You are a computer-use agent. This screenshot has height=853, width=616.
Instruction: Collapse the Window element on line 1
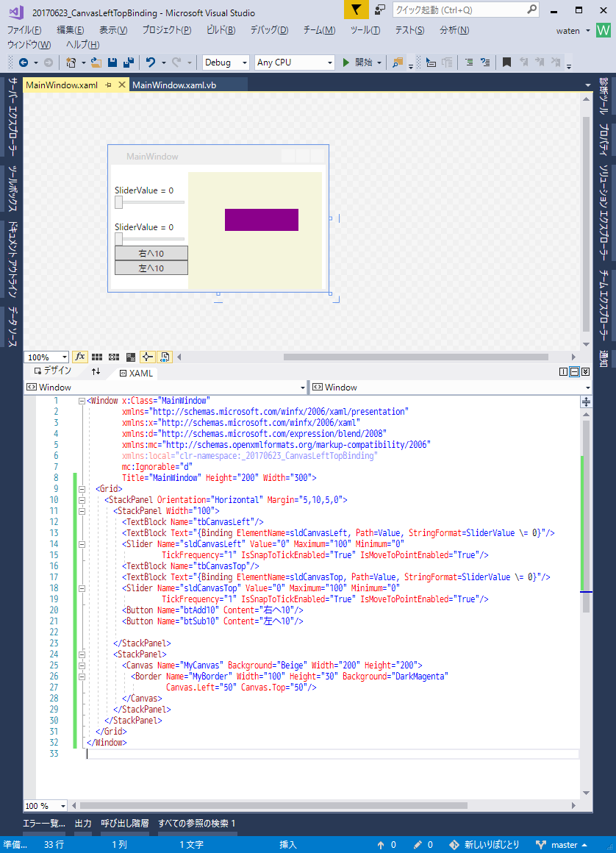82,401
